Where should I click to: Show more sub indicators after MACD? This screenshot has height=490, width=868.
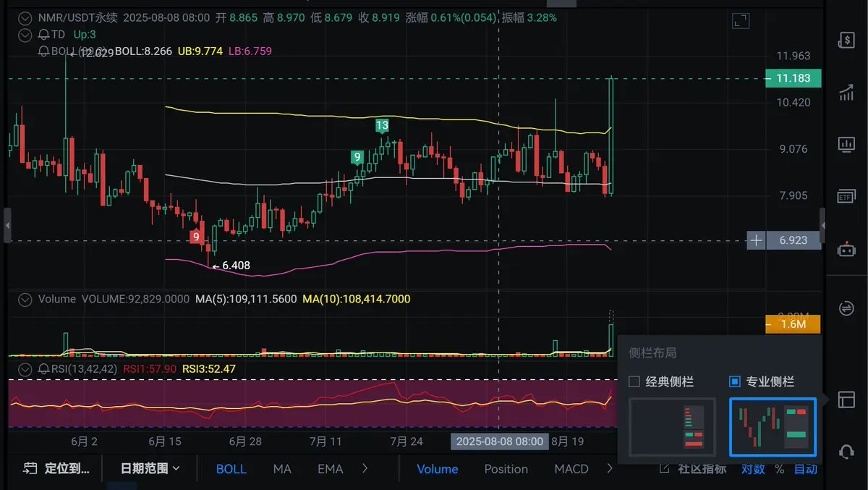pos(610,468)
